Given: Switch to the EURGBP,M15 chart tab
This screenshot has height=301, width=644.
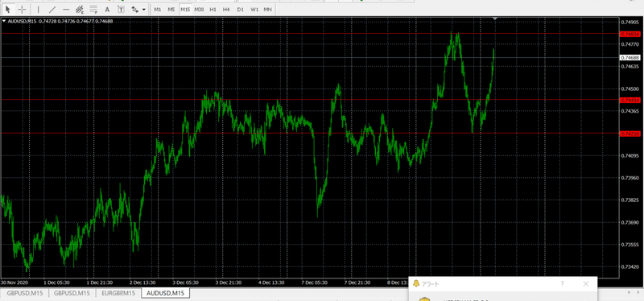Looking at the screenshot, I should (x=118, y=293).
